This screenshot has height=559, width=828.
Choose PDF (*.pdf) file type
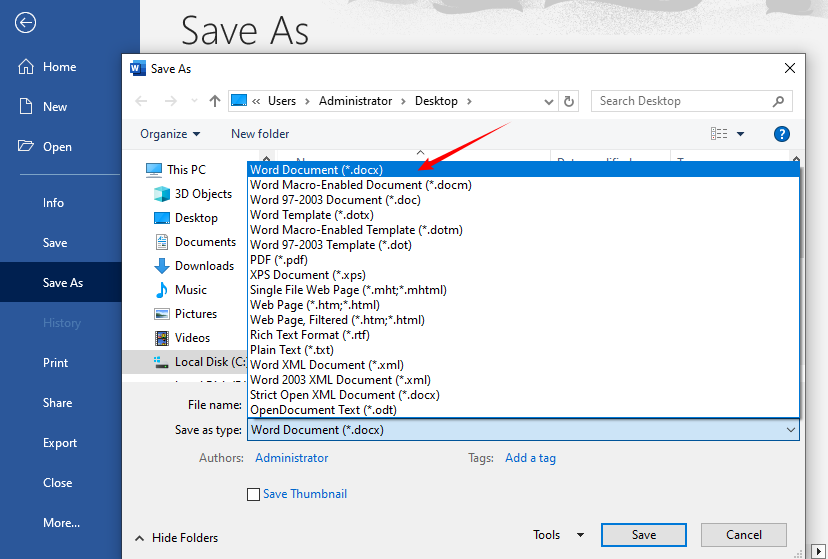523,260
